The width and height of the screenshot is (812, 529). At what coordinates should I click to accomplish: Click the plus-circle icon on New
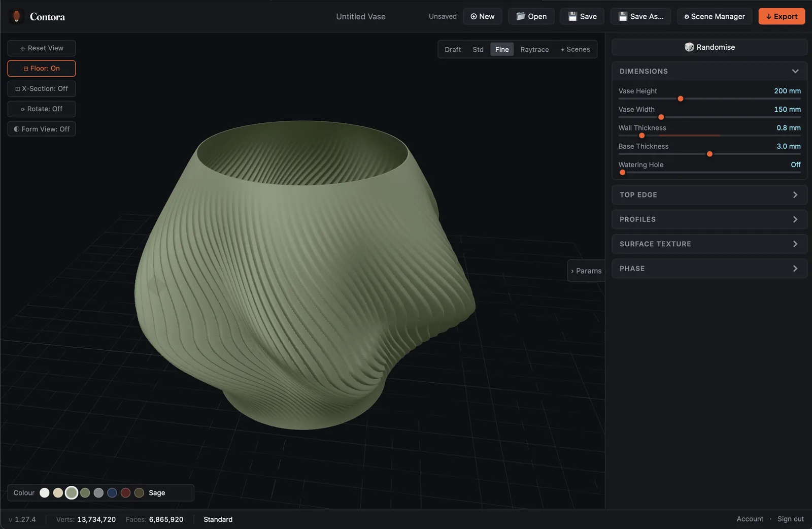coord(473,16)
